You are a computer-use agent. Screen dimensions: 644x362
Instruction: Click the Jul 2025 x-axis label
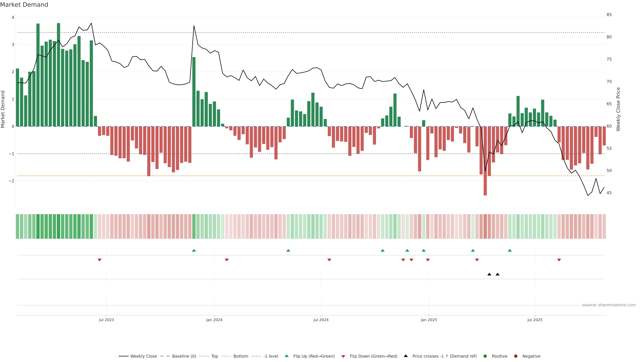(x=535, y=320)
